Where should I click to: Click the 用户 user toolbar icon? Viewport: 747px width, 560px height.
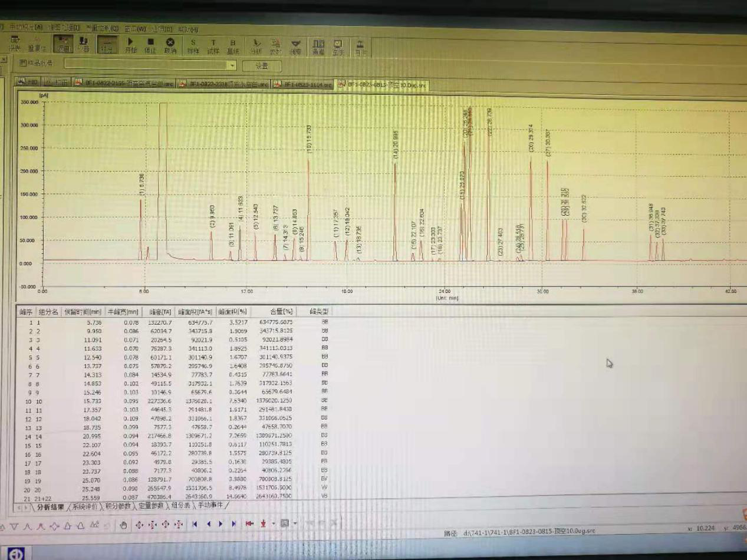click(360, 48)
